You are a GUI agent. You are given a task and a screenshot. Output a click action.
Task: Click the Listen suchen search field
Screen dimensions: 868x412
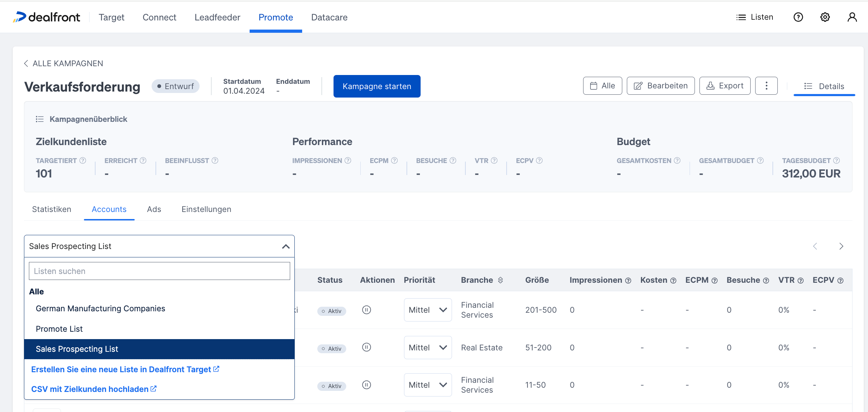tap(159, 271)
